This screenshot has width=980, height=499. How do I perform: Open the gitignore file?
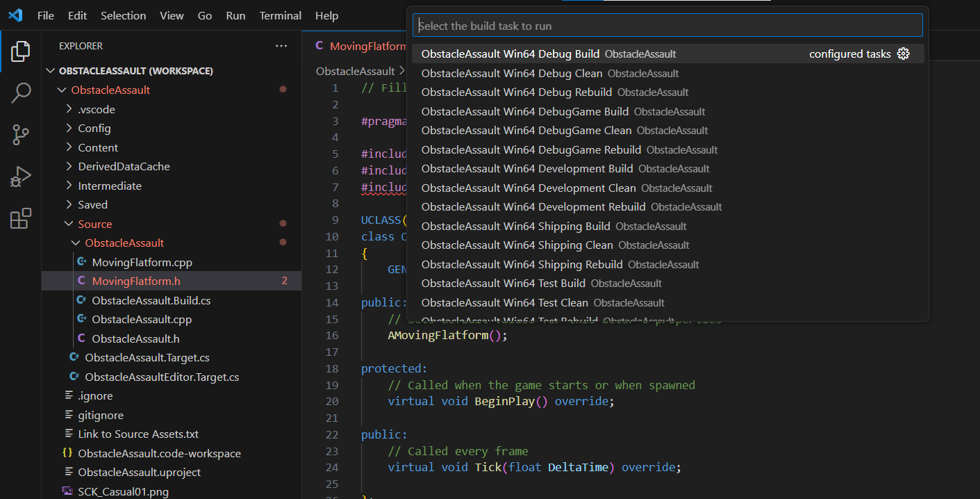172,415
